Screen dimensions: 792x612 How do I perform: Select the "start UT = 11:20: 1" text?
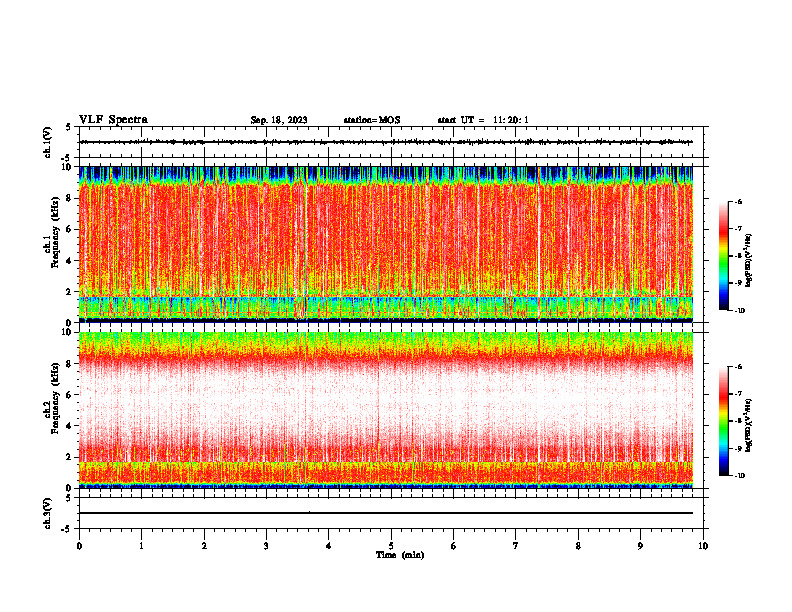pos(483,120)
